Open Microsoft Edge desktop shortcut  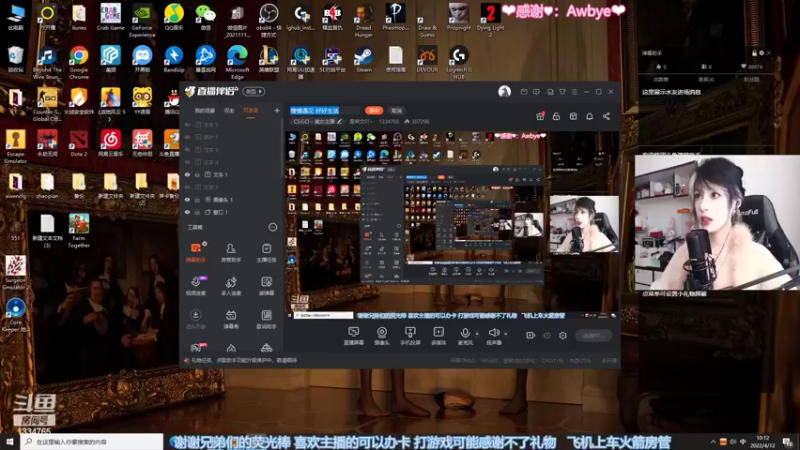pos(237,62)
